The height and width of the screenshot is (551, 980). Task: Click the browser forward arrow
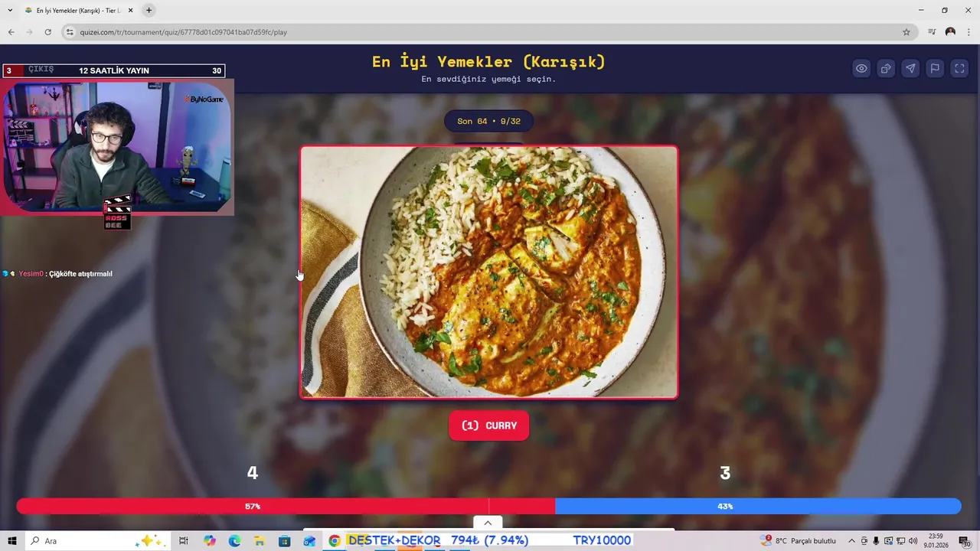point(29,32)
